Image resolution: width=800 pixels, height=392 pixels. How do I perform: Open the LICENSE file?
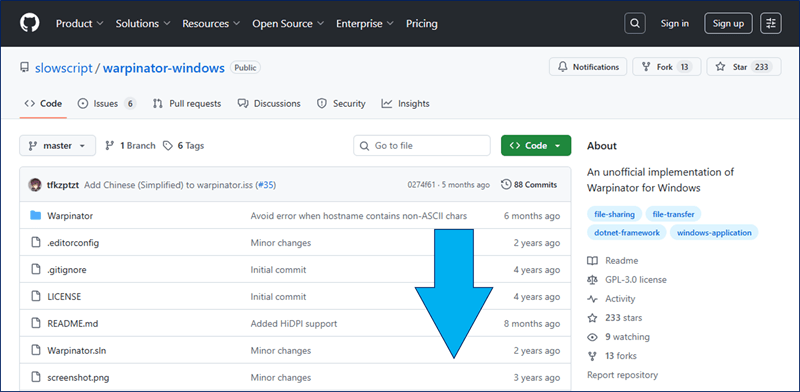(x=64, y=297)
